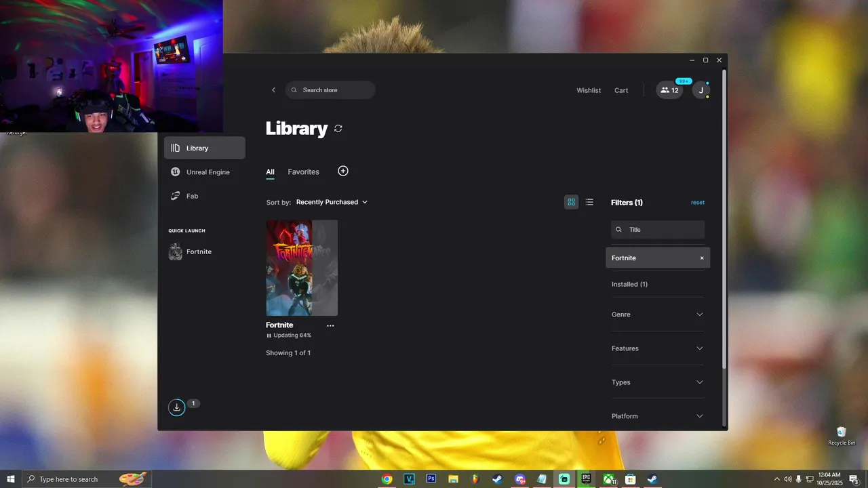This screenshot has height=488, width=868.
Task: Open Xbox app from the taskbar
Action: coord(609,479)
